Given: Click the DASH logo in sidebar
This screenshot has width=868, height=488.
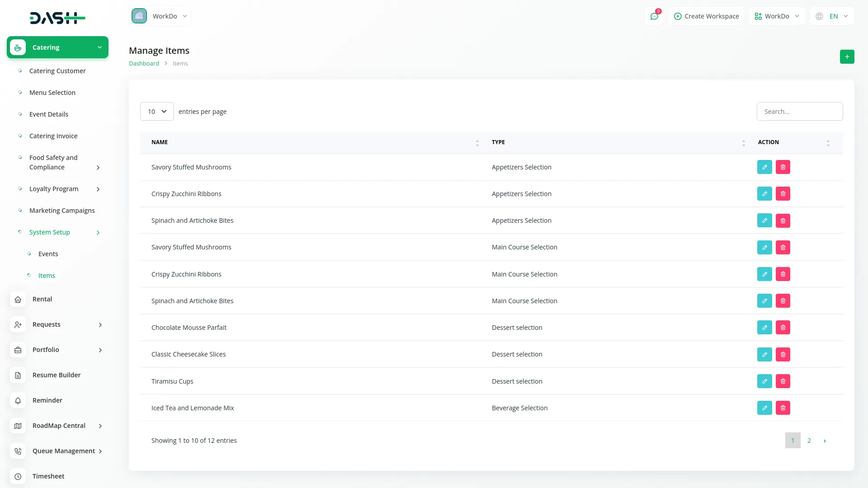Looking at the screenshot, I should [x=57, y=18].
